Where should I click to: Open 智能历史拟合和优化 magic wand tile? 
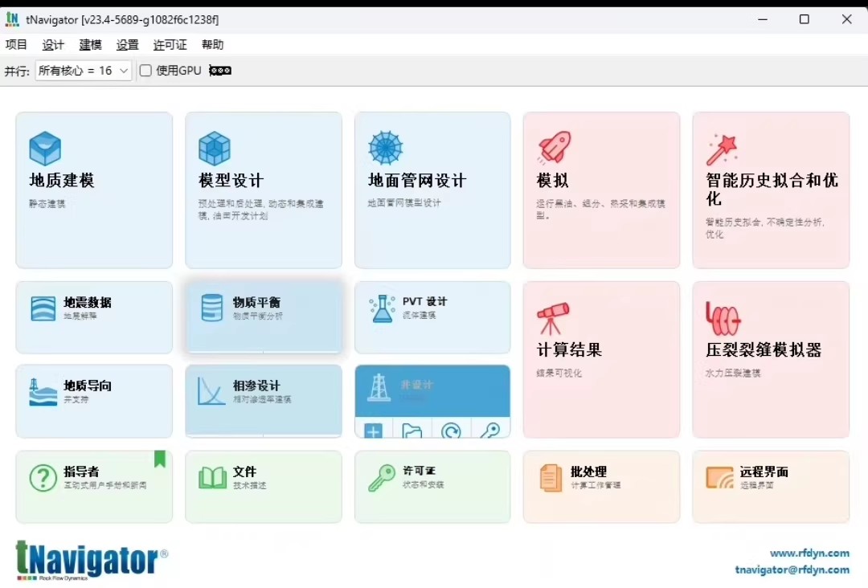[x=771, y=190]
